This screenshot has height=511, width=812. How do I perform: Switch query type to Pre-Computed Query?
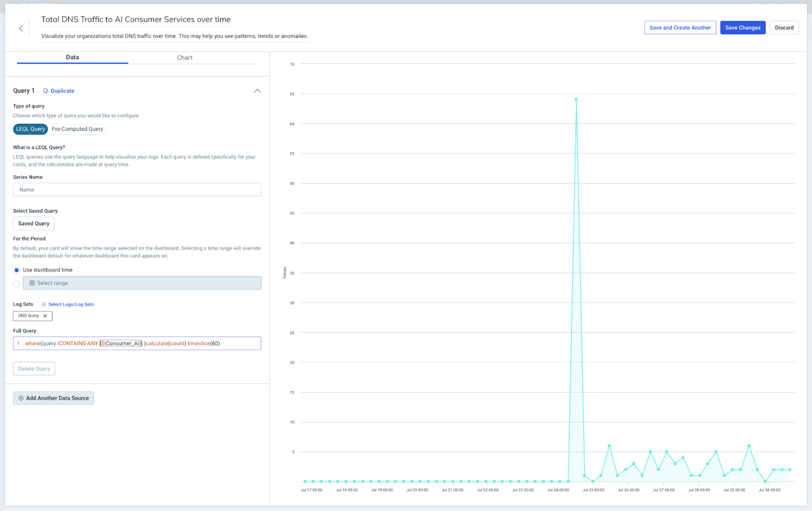77,129
